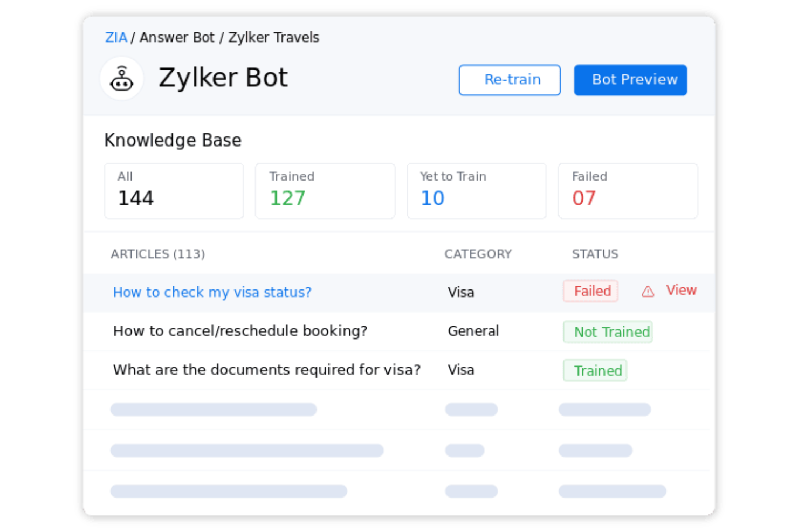Filter by Failed card showing 07
Screen dimensions: 798x532
tap(628, 191)
